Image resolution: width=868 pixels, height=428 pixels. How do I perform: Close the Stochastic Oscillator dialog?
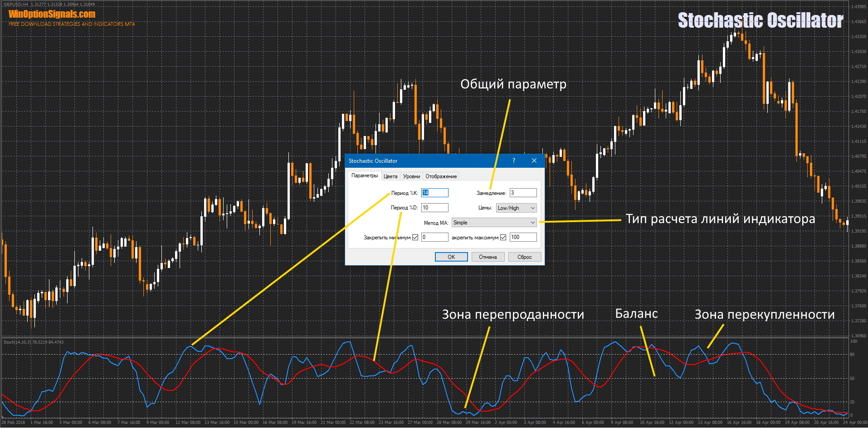(534, 160)
